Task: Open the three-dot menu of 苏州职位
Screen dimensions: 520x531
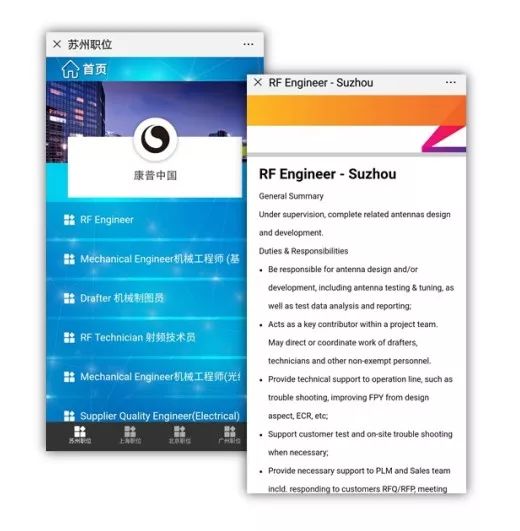Action: (x=248, y=44)
